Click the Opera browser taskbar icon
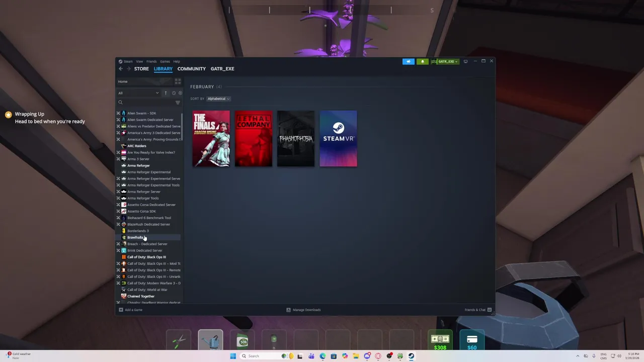The height and width of the screenshot is (362, 644). (x=378, y=356)
